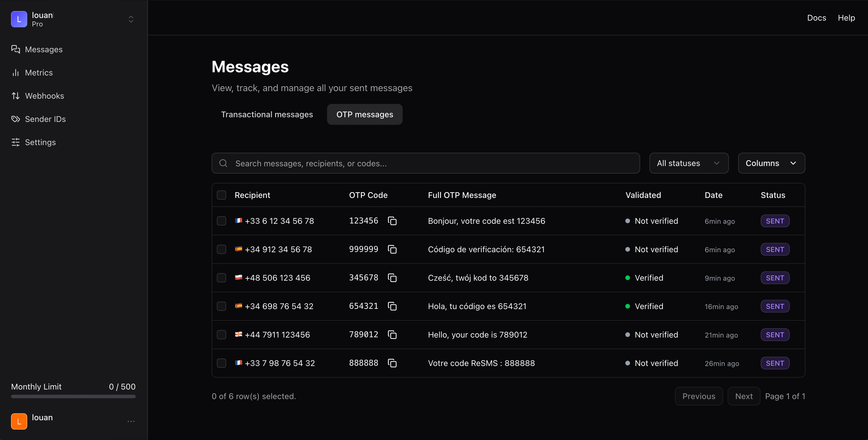Click the Validated column header
Image resolution: width=868 pixels, height=440 pixels.
643,195
